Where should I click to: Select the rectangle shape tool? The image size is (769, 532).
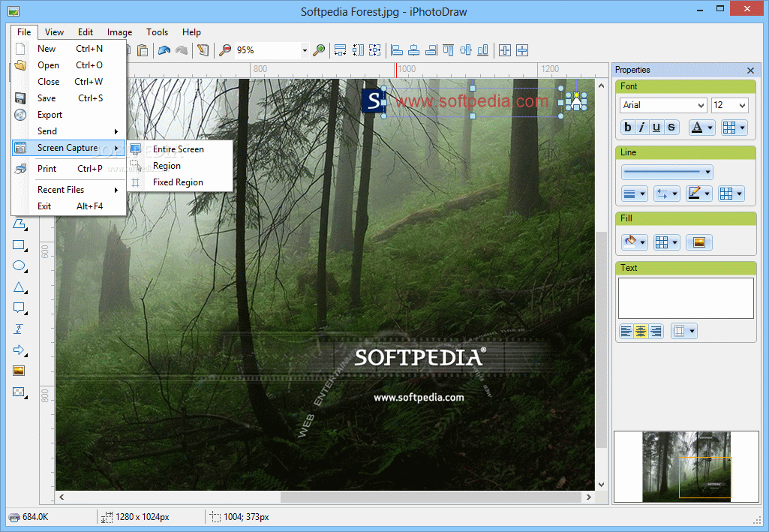[20, 245]
